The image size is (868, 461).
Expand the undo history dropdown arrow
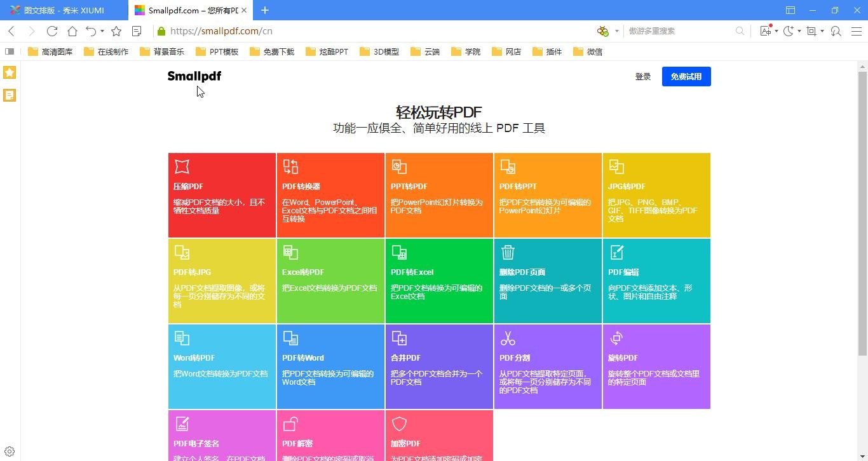(x=102, y=31)
